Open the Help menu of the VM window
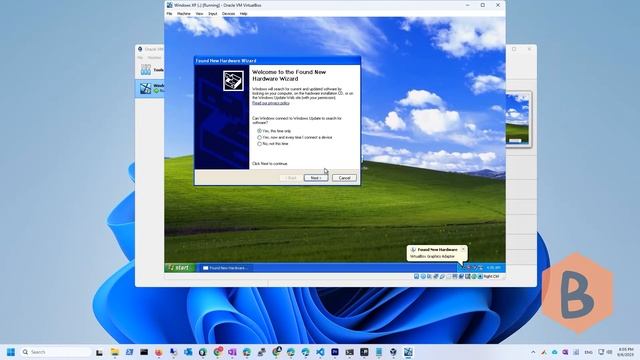Screen dimensions: 640x360 [x=243, y=13]
